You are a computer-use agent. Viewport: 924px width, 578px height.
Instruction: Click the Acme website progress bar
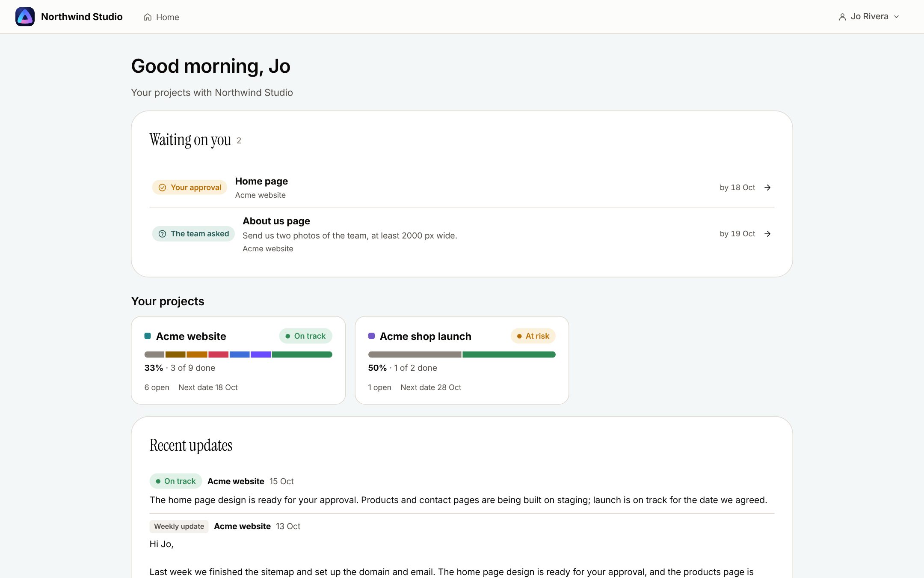coord(238,355)
